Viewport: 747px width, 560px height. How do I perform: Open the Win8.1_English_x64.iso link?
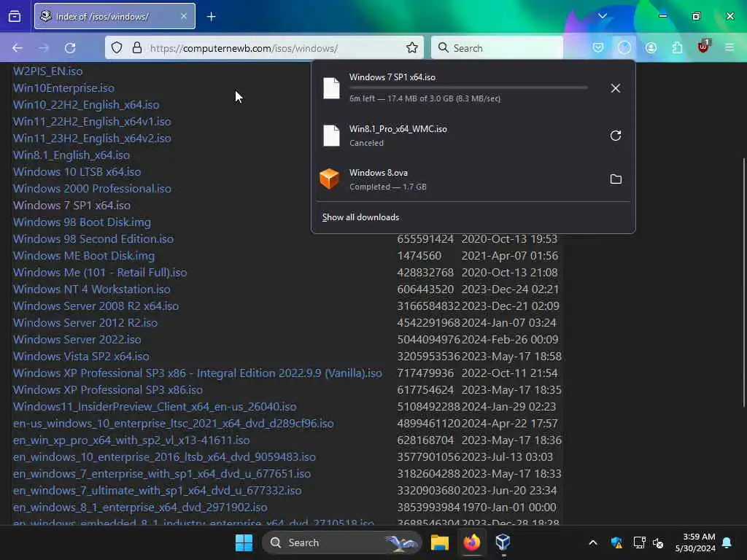[71, 155]
